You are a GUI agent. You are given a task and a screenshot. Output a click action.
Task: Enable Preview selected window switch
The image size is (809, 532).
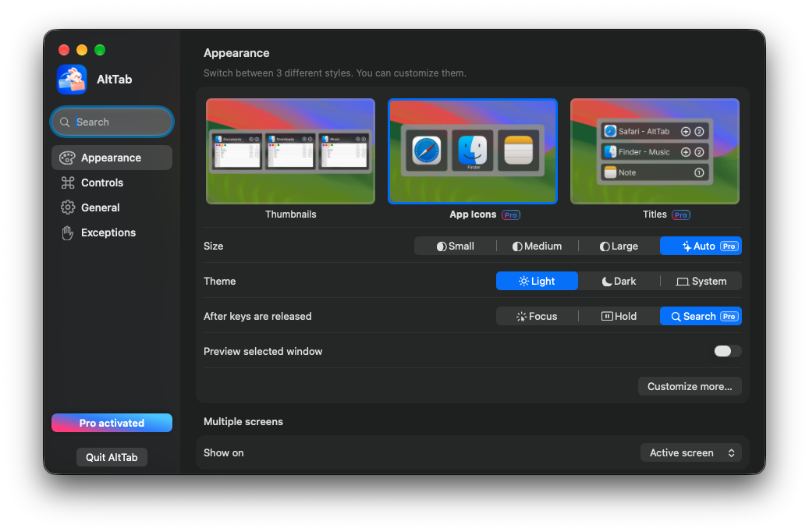(728, 351)
